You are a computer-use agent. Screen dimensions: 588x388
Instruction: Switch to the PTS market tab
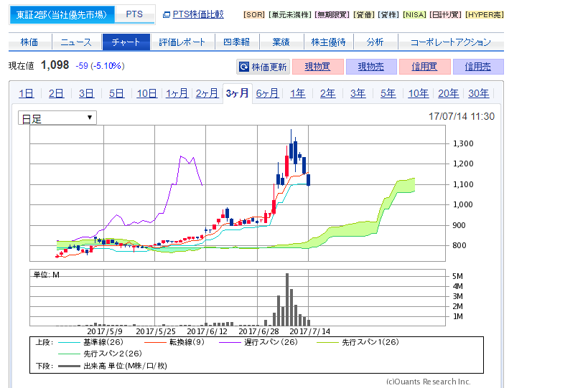pyautogui.click(x=135, y=14)
